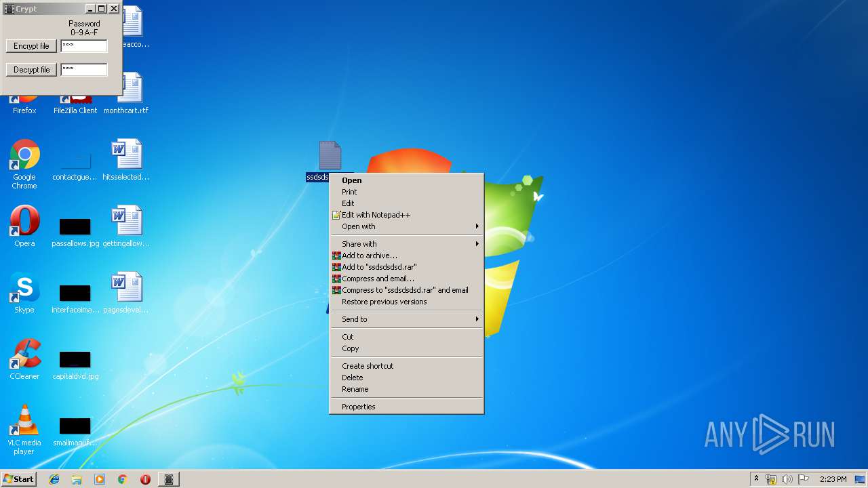Select the hitsselected Word document icon
The width and height of the screenshot is (868, 488).
126,159
